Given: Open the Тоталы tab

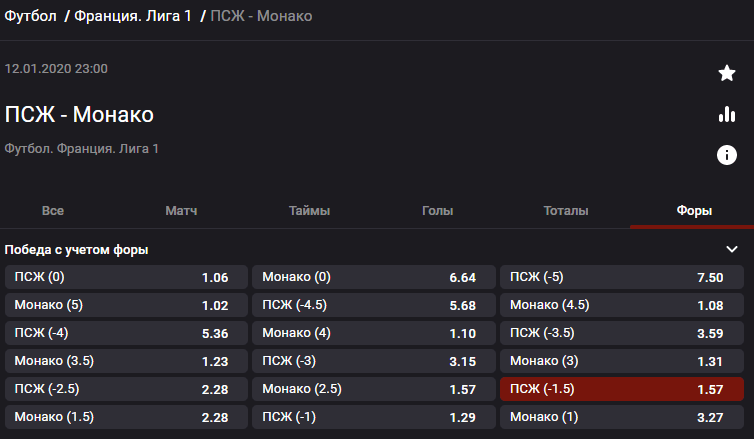Looking at the screenshot, I should [x=566, y=211].
